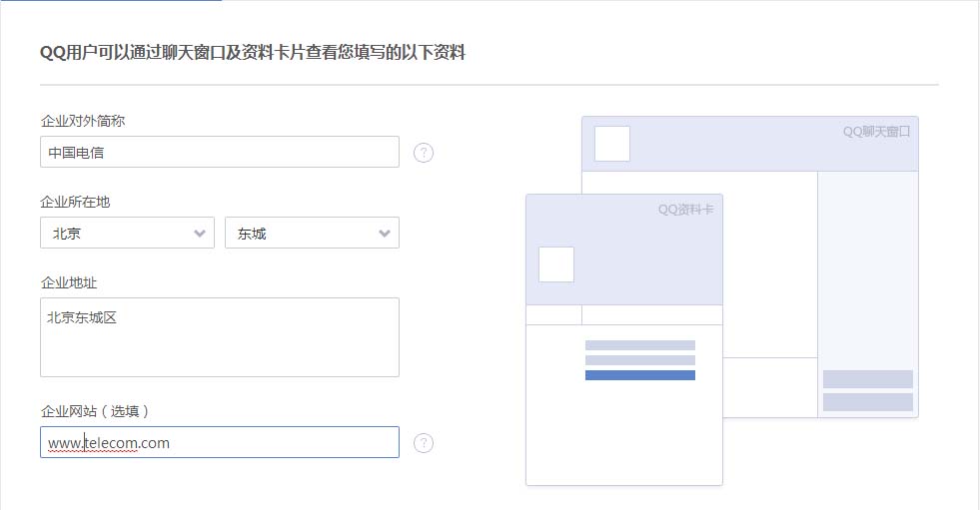The height and width of the screenshot is (510, 980).
Task: Focus the 企业对外简称 field containing 中国电信
Action: click(x=220, y=152)
